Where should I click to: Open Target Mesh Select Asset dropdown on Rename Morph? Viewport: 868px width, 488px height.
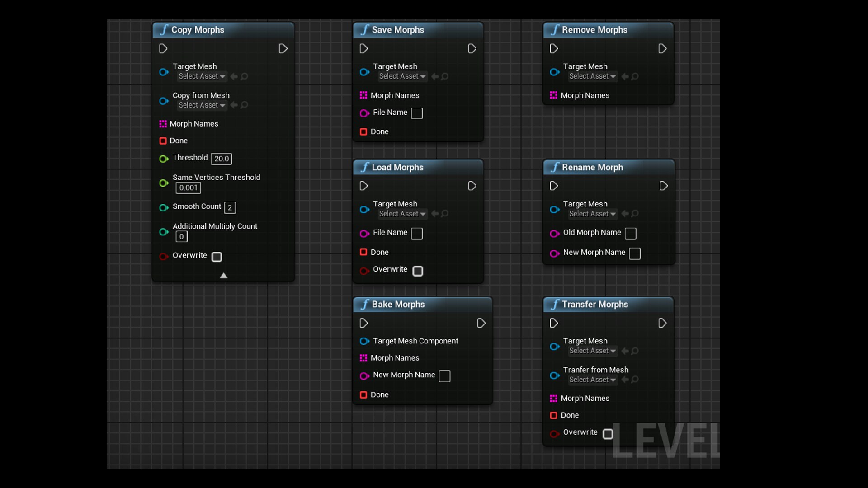click(x=592, y=214)
